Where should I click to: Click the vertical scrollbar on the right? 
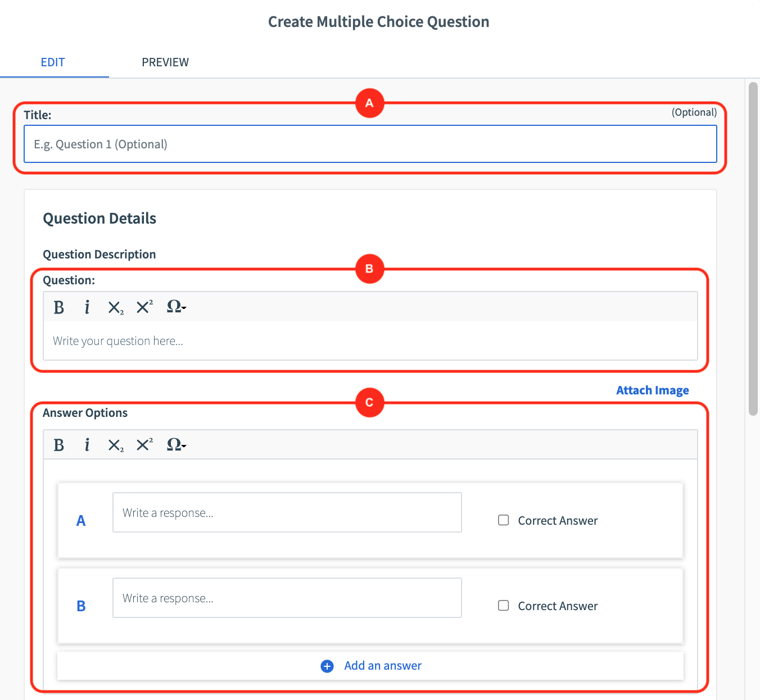[x=754, y=247]
